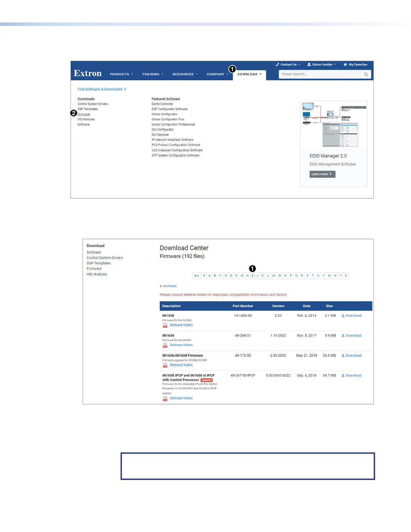The image size is (411, 532).
Task: Filter firmware by letter X
Action: 335,276
